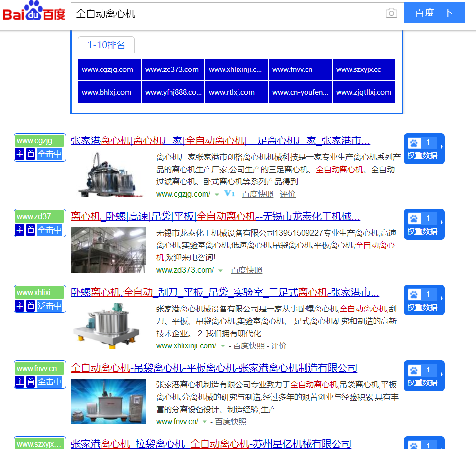Image resolution: width=476 pixels, height=449 pixels.
Task: Click paw icon in cgzjg.com weight data box
Action: click(414, 142)
